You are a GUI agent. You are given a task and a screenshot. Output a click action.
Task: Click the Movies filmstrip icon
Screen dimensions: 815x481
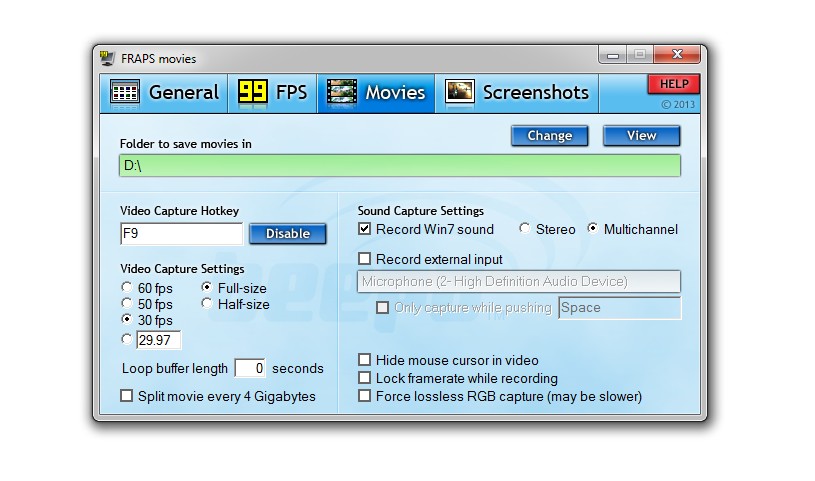341,92
